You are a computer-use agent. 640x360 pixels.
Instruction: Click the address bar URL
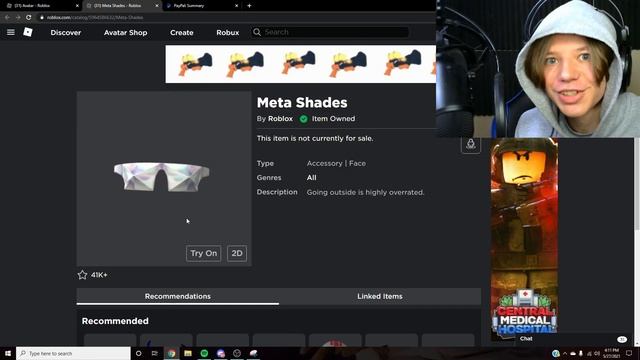95,18
